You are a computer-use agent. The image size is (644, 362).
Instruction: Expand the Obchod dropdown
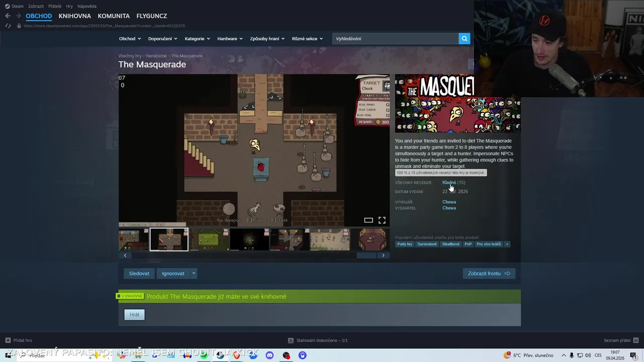(130, 39)
